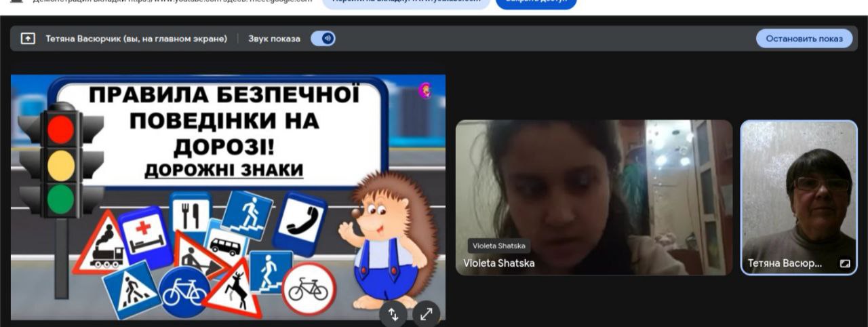The width and height of the screenshot is (868, 327).
Task: Click the Тетяна Васюр... name on self-view tile
Action: coord(785,263)
